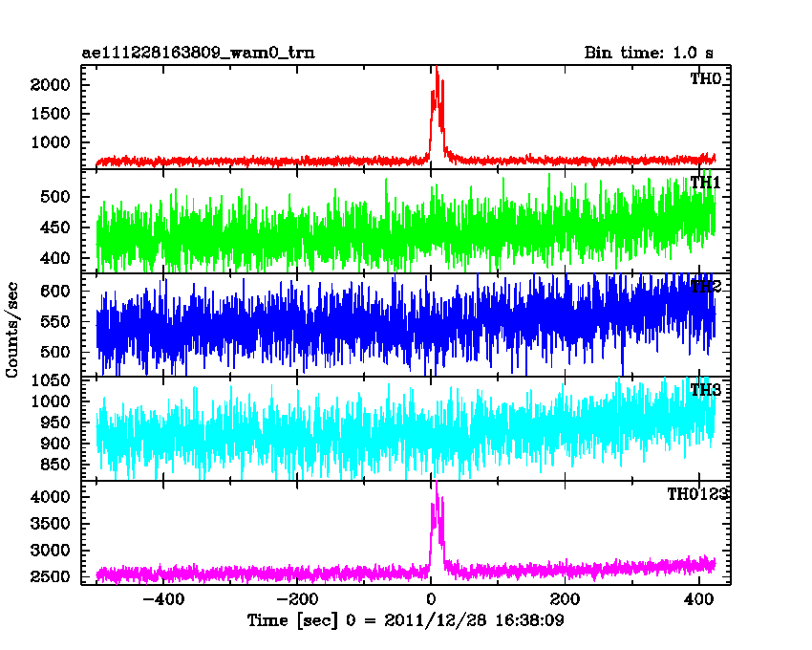The image size is (812, 650).
Task: Click the 'Bin time: 1.0 s' label
Action: (x=649, y=53)
